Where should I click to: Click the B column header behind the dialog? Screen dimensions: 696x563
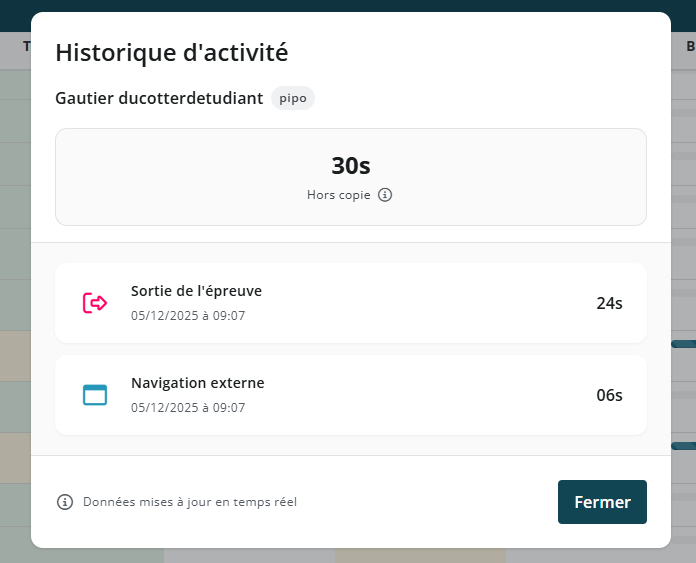pyautogui.click(x=690, y=47)
